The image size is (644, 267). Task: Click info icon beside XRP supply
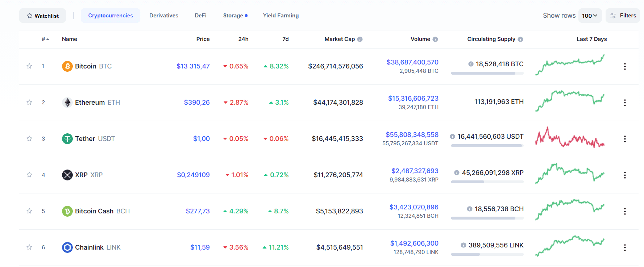[457, 173]
